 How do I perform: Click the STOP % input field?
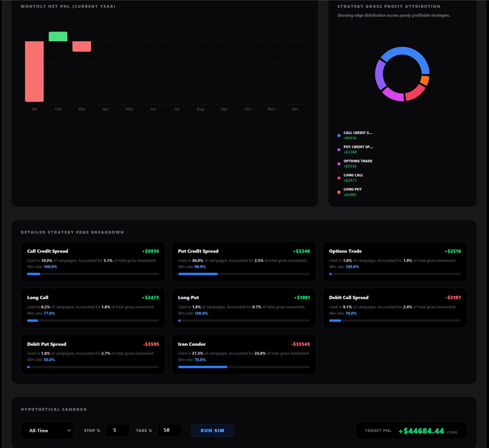pos(117,430)
